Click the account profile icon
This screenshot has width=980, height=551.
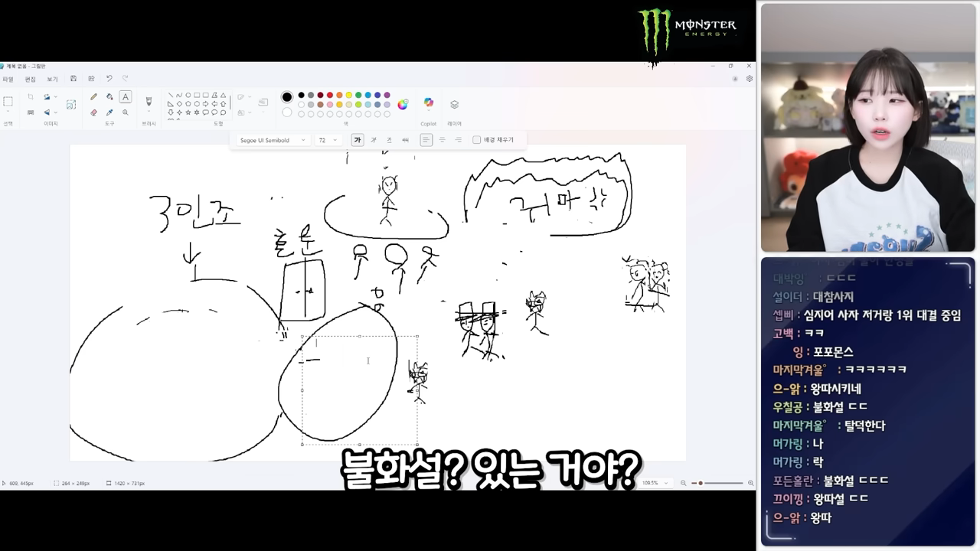735,78
